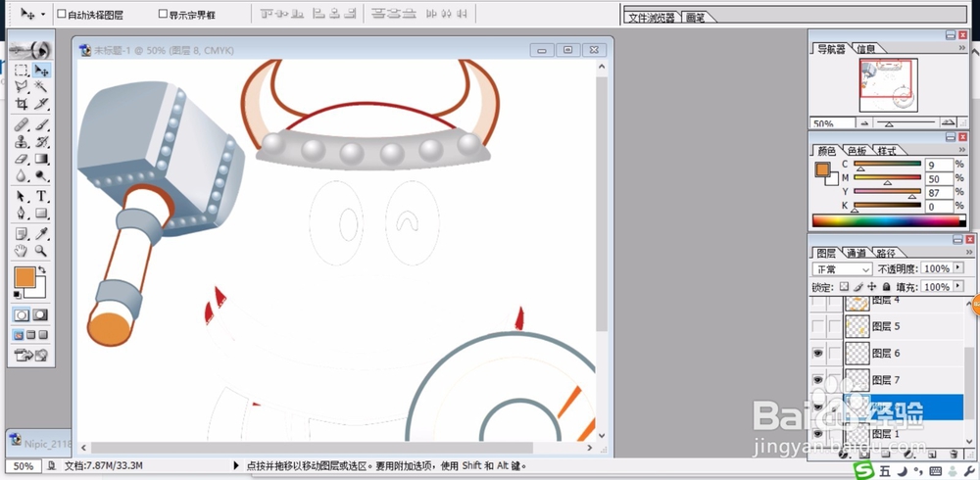Delete layer using trash icon
This screenshot has height=480, width=980.
point(954,454)
